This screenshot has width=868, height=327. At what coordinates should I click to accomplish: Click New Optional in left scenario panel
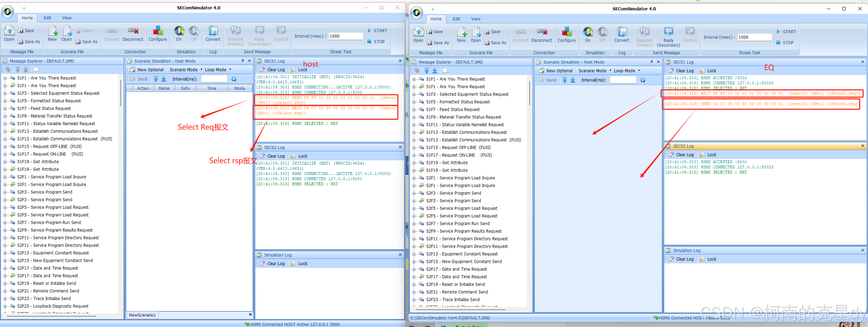pyautogui.click(x=147, y=69)
